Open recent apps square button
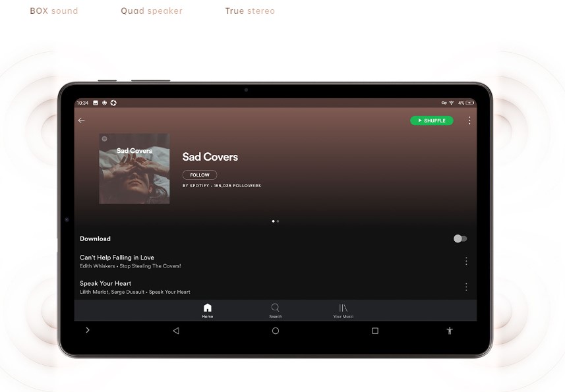This screenshot has width=565, height=392. (x=374, y=331)
